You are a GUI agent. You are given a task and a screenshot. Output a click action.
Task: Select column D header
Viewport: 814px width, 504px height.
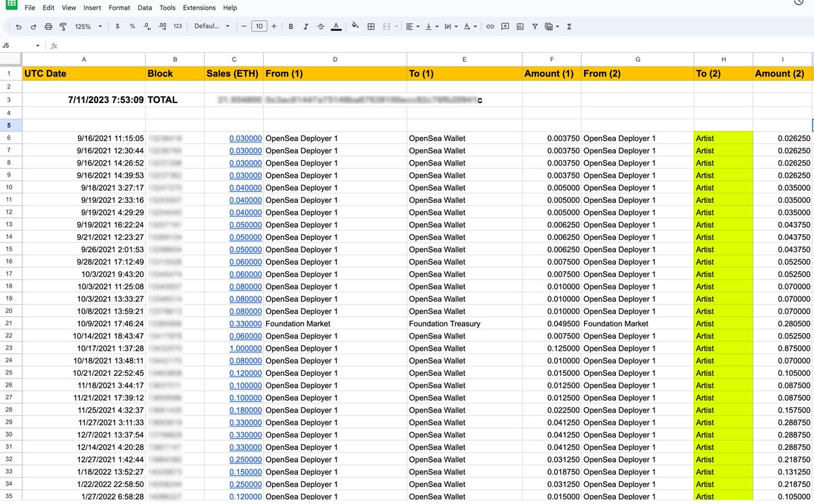335,59
